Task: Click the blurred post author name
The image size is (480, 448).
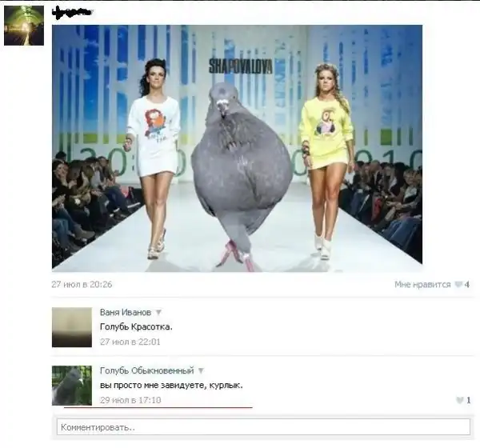Action: tap(72, 14)
